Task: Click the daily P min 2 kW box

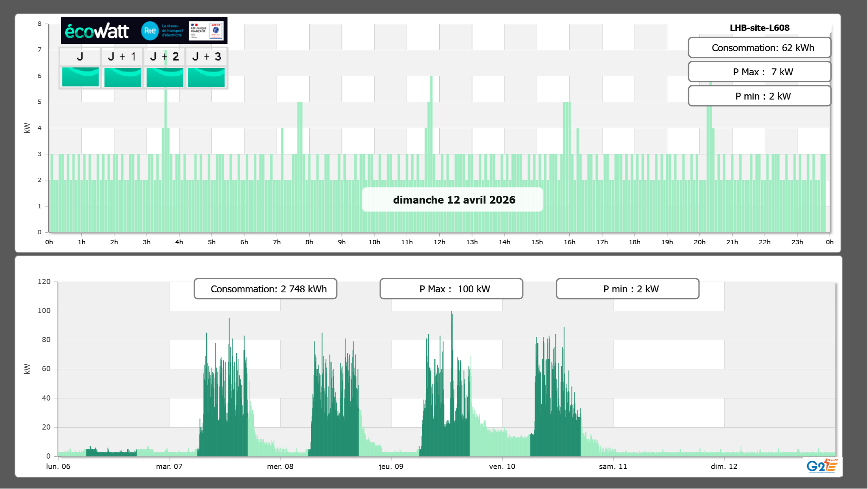Action: pyautogui.click(x=759, y=96)
